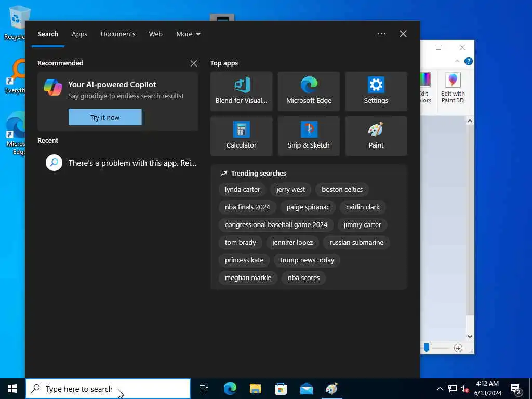Viewport: 532px width, 399px height.
Task: Search trending nba finals 2024
Action: pos(247,207)
